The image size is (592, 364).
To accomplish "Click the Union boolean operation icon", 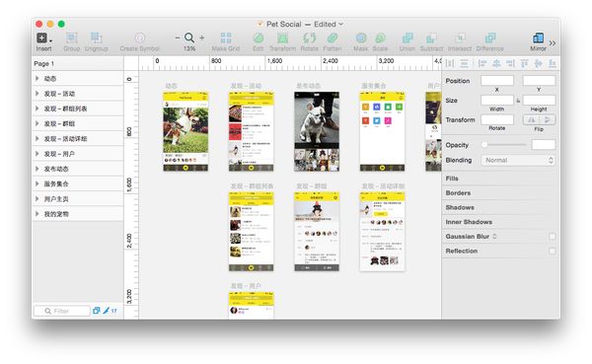I will point(407,37).
